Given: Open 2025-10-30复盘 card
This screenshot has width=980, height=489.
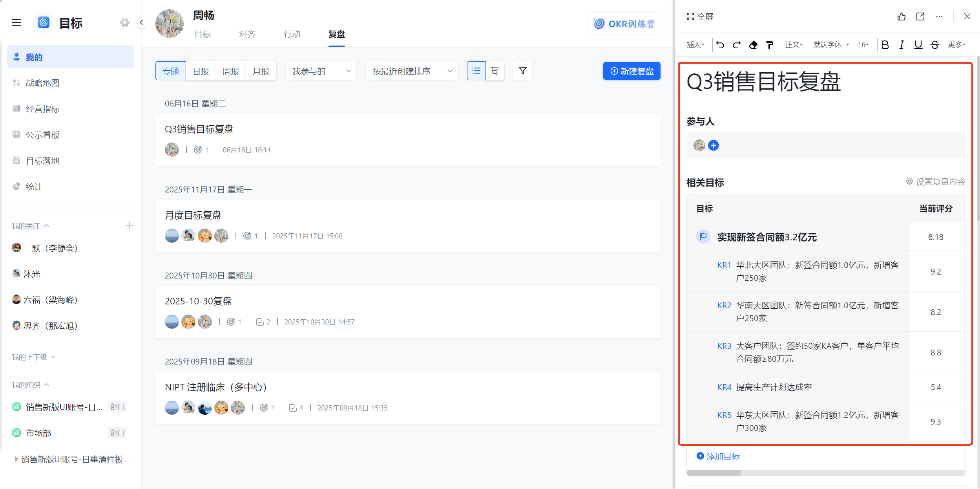Looking at the screenshot, I should [x=408, y=312].
